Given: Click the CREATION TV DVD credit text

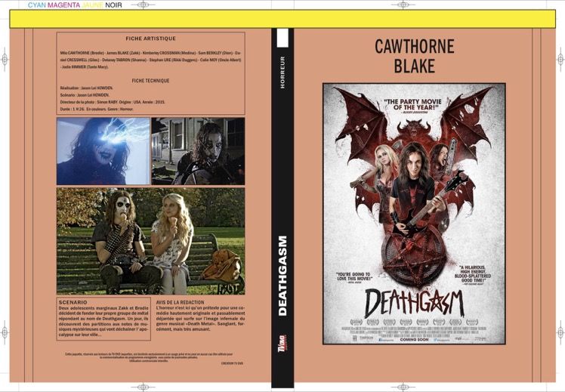Looking at the screenshot, I should pyautogui.click(x=232, y=363).
